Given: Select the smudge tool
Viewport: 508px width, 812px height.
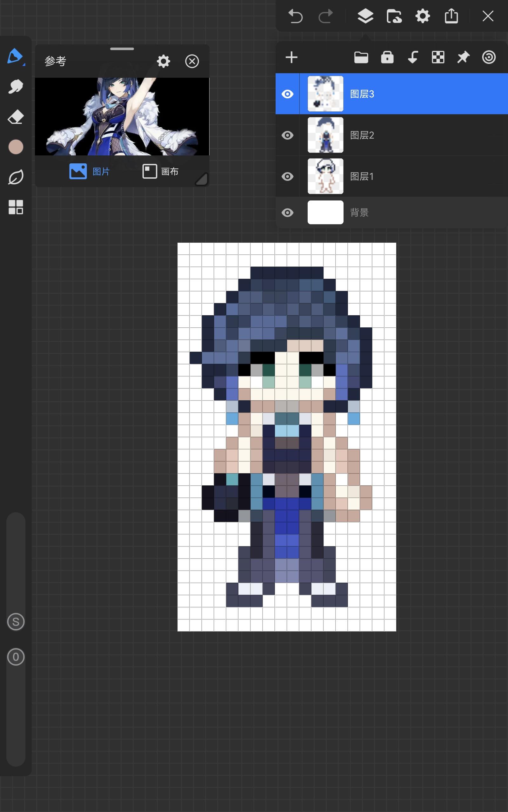Looking at the screenshot, I should click(16, 87).
